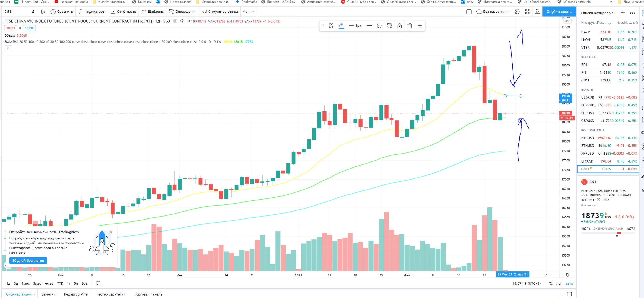Click the CN1! symbol search field

click(15, 12)
